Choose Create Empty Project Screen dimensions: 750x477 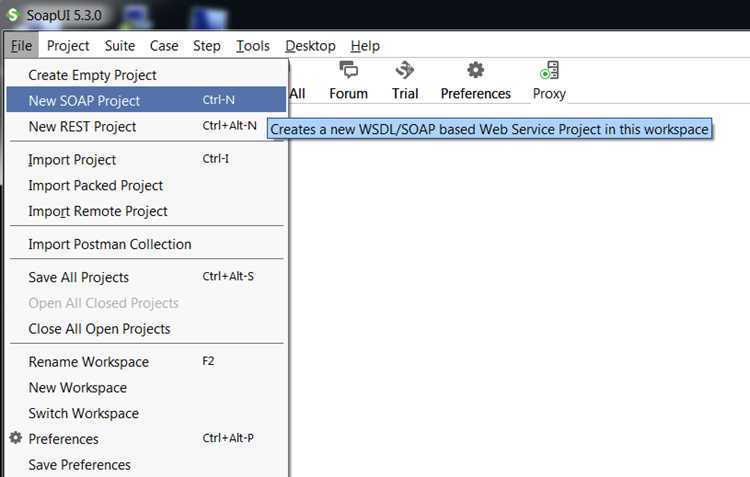pyautogui.click(x=146, y=75)
